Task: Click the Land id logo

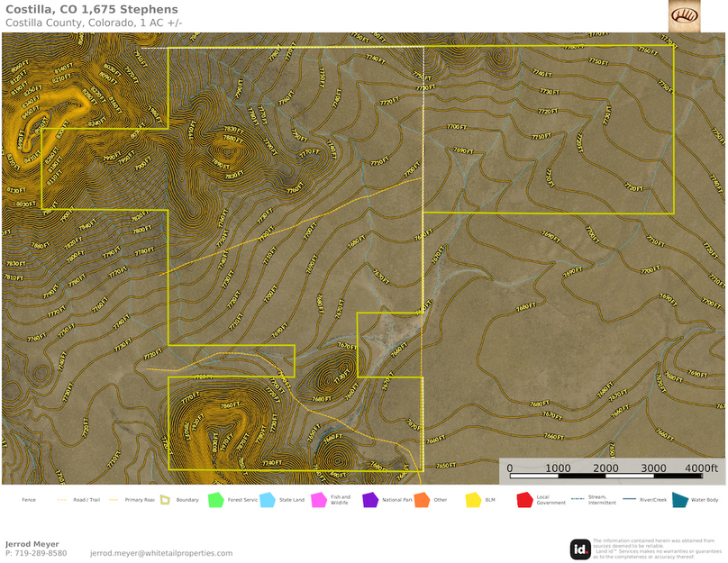Action: click(x=580, y=549)
